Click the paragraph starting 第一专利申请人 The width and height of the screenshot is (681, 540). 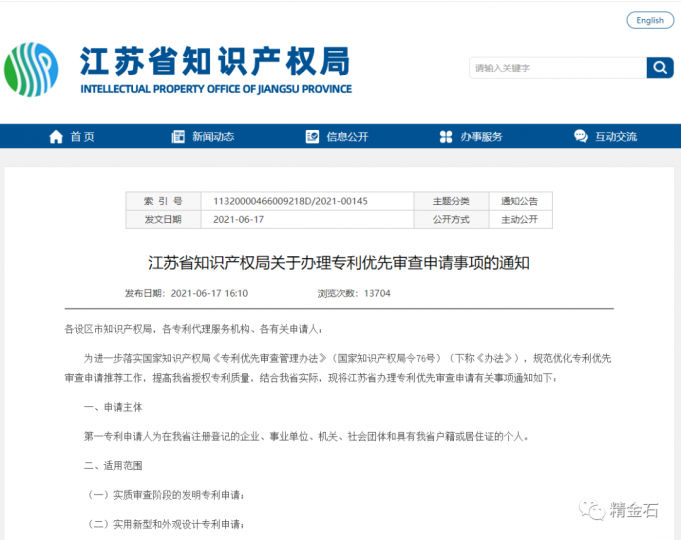point(306,436)
